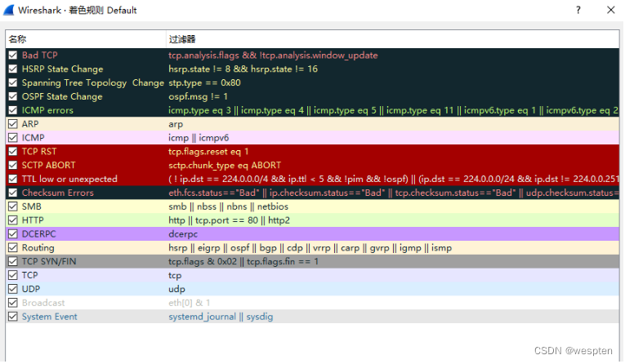The image size is (625, 364).
Task: Select the Routing rule name
Action: [x=38, y=247]
